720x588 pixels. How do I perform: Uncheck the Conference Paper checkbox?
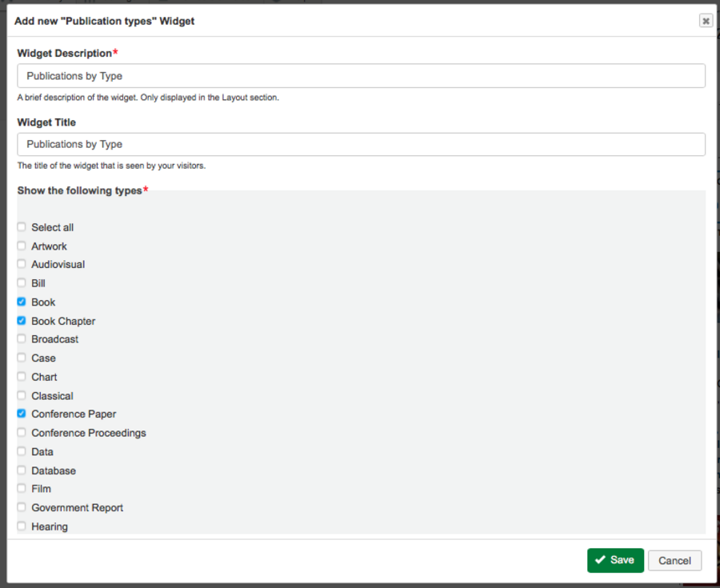[22, 414]
